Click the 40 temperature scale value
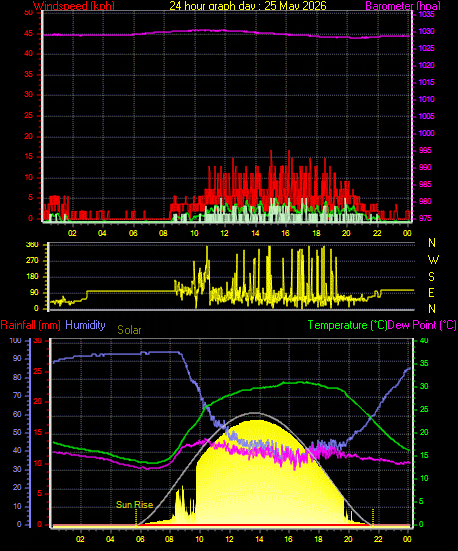The image size is (458, 551). pyautogui.click(x=424, y=341)
